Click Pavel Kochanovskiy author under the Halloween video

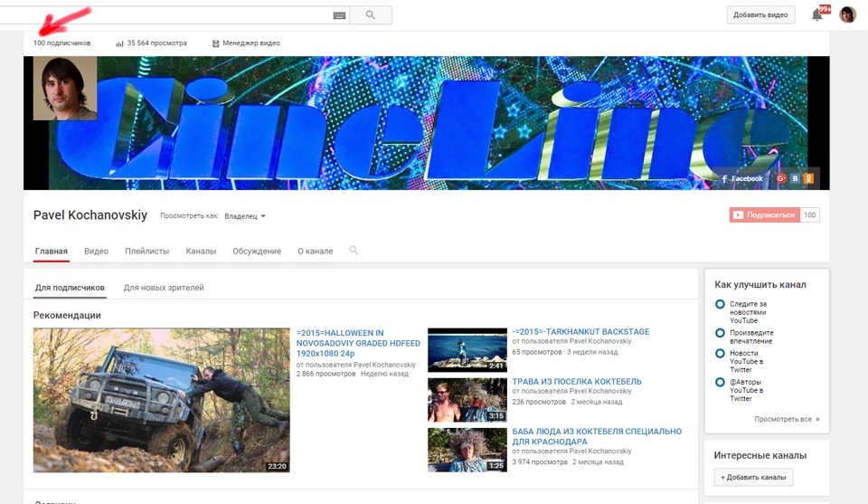click(x=384, y=365)
